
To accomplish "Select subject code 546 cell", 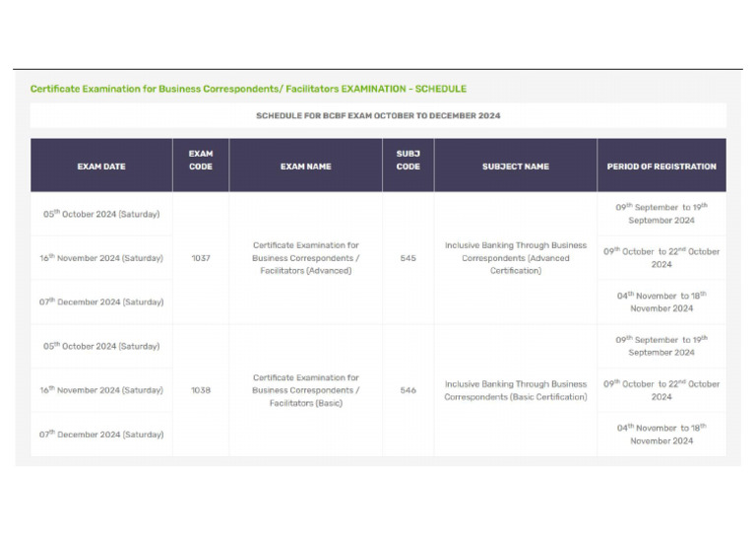I will (408, 390).
